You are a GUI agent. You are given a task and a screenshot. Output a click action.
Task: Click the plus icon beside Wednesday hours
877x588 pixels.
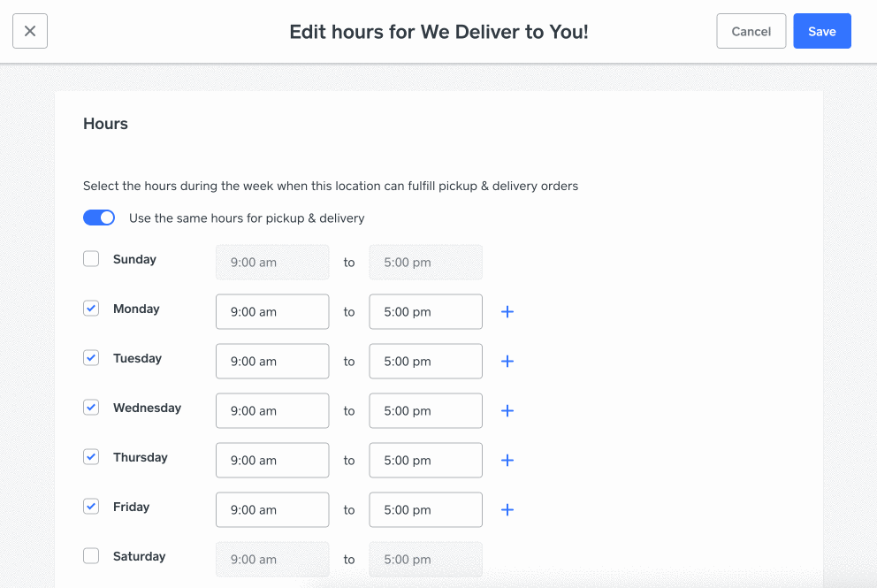pyautogui.click(x=507, y=411)
